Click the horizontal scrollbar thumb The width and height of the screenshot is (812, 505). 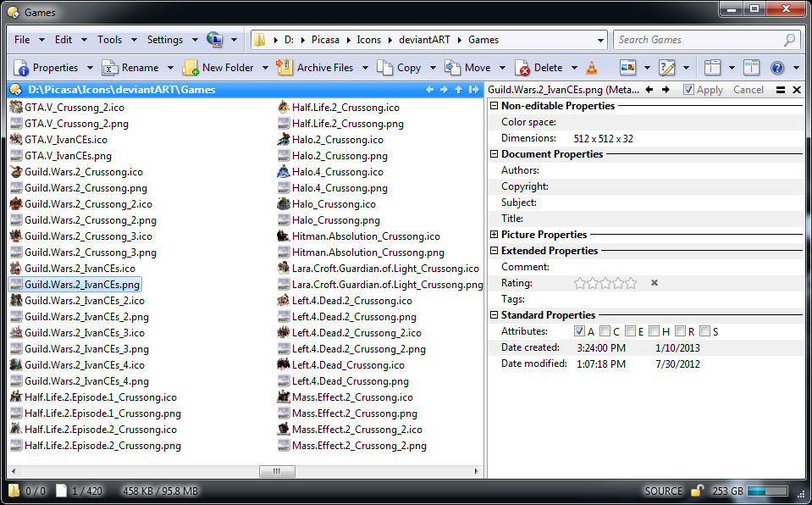[277, 471]
